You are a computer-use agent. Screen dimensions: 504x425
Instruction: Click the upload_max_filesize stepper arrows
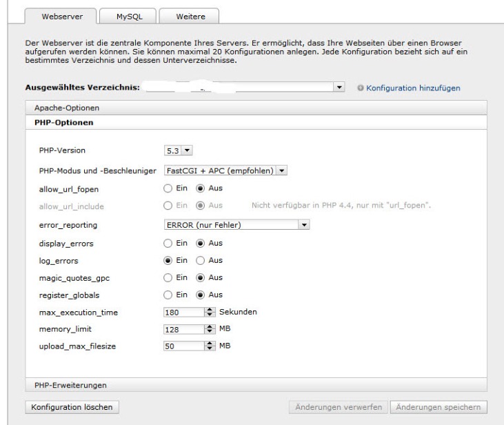210,346
